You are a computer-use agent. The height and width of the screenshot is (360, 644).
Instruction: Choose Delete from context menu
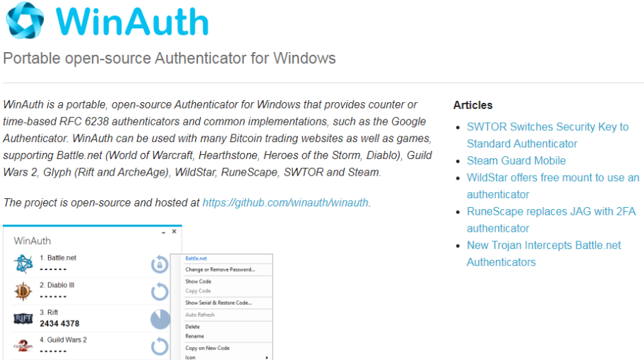click(x=193, y=326)
